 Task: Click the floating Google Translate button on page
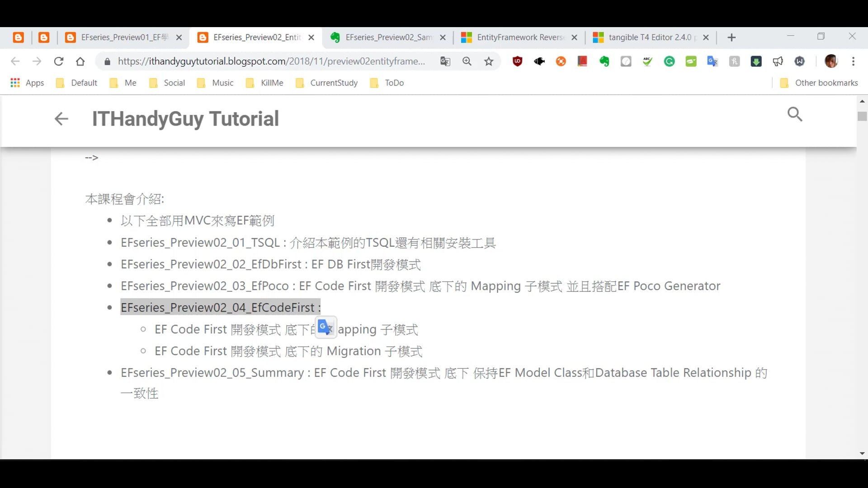[x=325, y=327]
